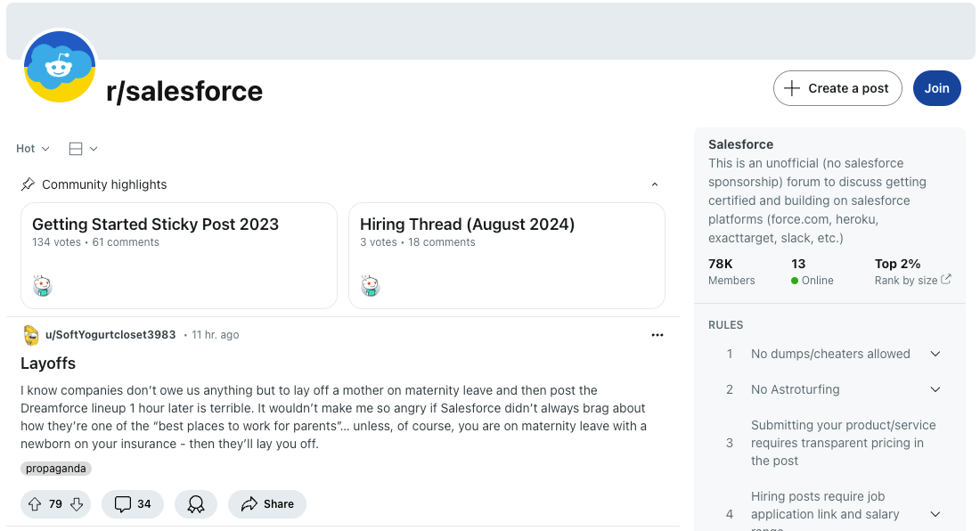
Task: Upvote the Layoffs post
Action: (x=35, y=504)
